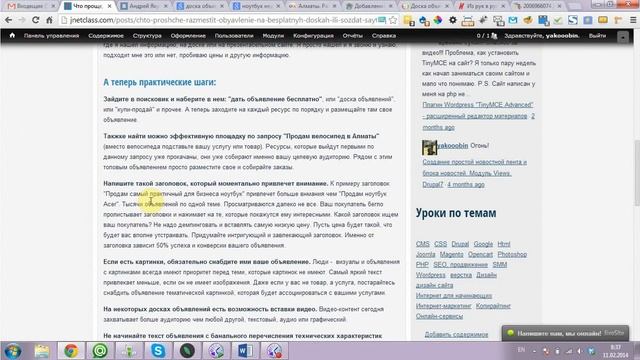The height and width of the screenshot is (360, 640).
Task: Open the browser home page icon
Action: pos(49,20)
